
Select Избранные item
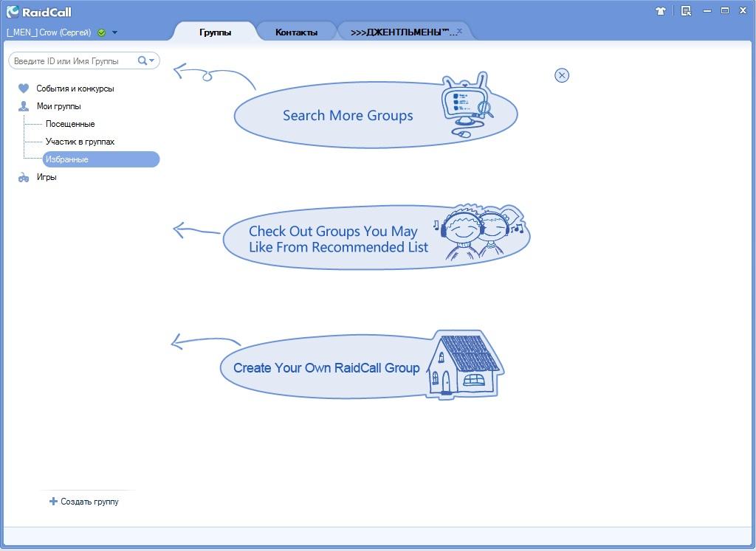pos(100,159)
